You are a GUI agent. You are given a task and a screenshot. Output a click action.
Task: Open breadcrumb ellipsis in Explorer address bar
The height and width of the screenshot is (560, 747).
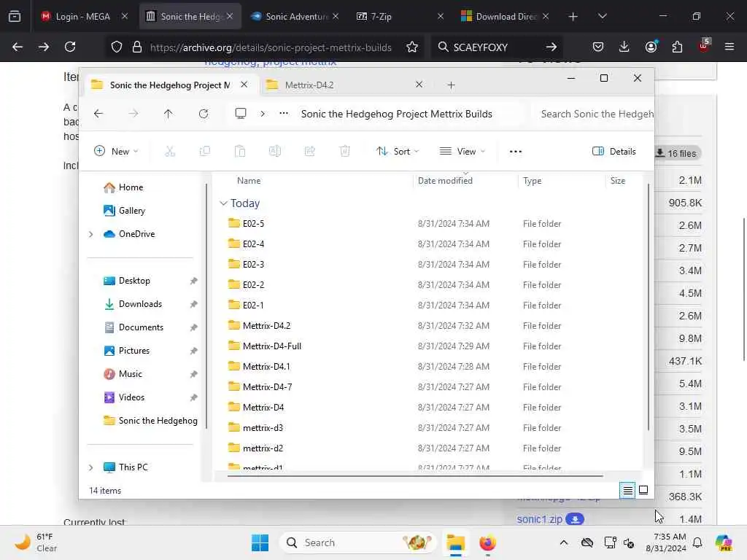284,113
